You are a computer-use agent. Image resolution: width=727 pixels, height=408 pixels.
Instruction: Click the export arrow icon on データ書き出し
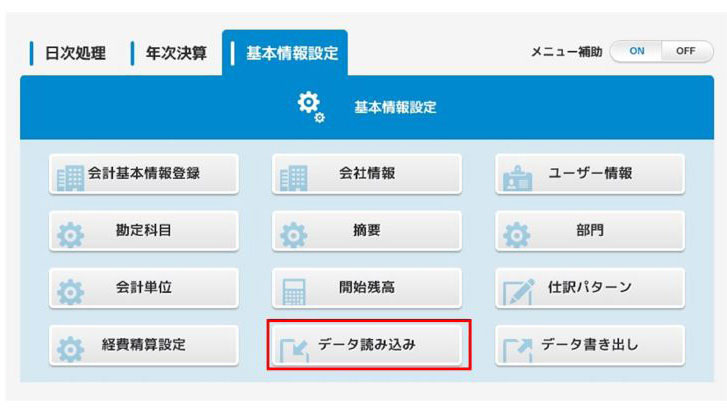[518, 350]
